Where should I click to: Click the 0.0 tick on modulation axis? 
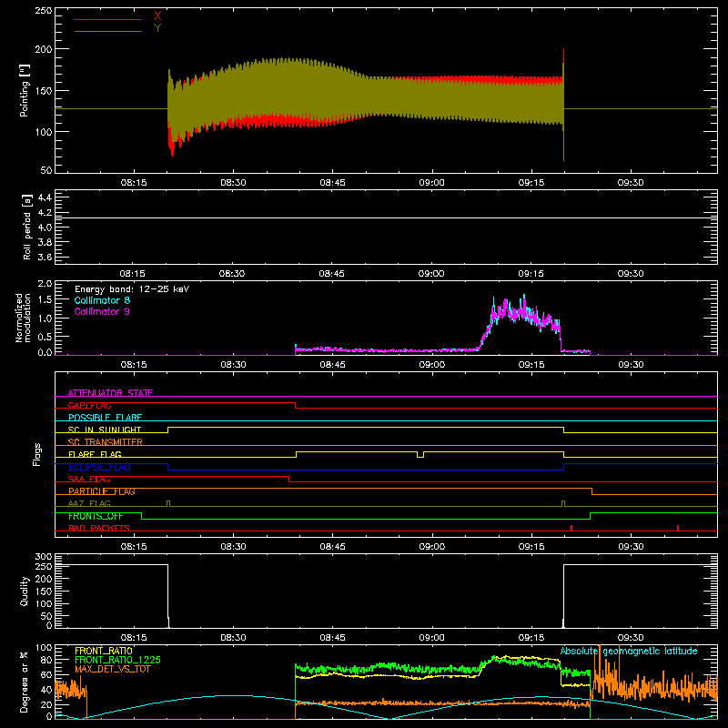click(x=45, y=352)
